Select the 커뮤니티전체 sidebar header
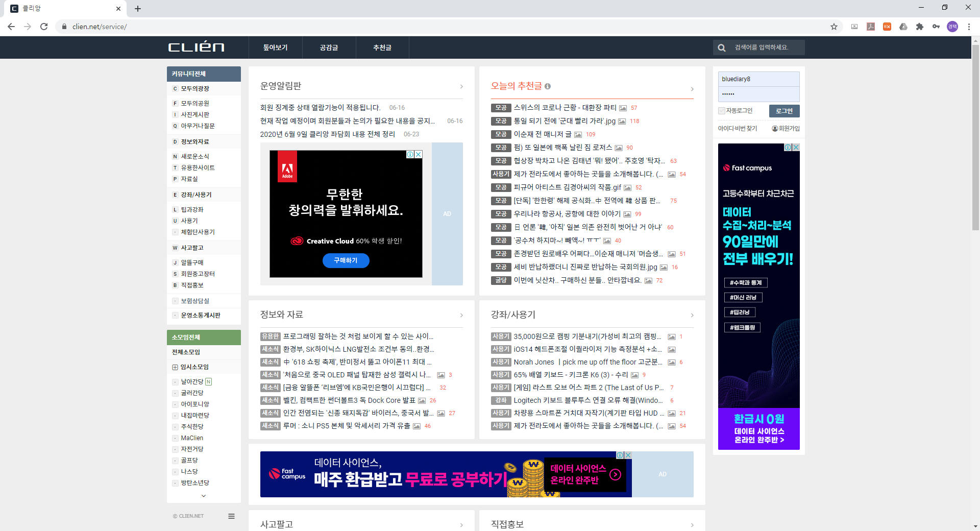The height and width of the screenshot is (531, 980). pos(204,74)
